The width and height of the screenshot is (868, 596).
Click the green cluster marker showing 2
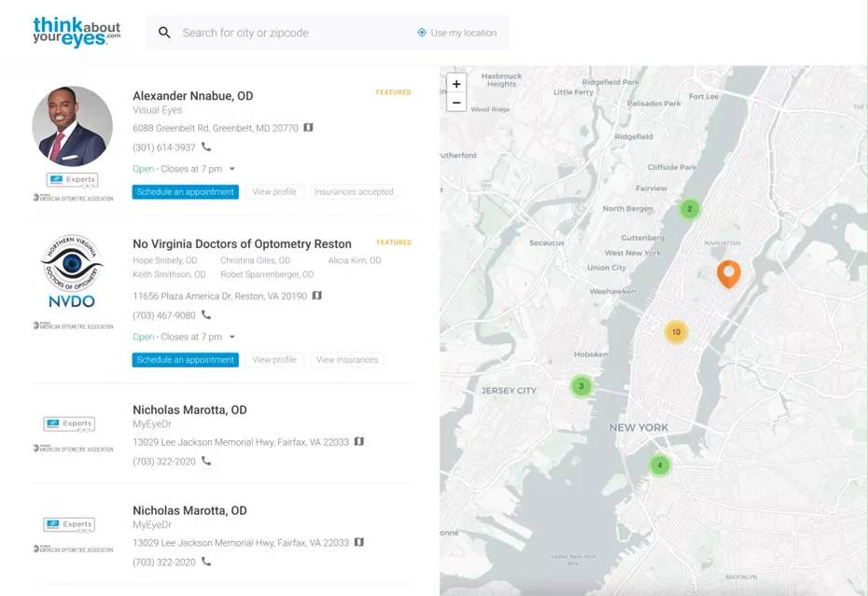[689, 209]
